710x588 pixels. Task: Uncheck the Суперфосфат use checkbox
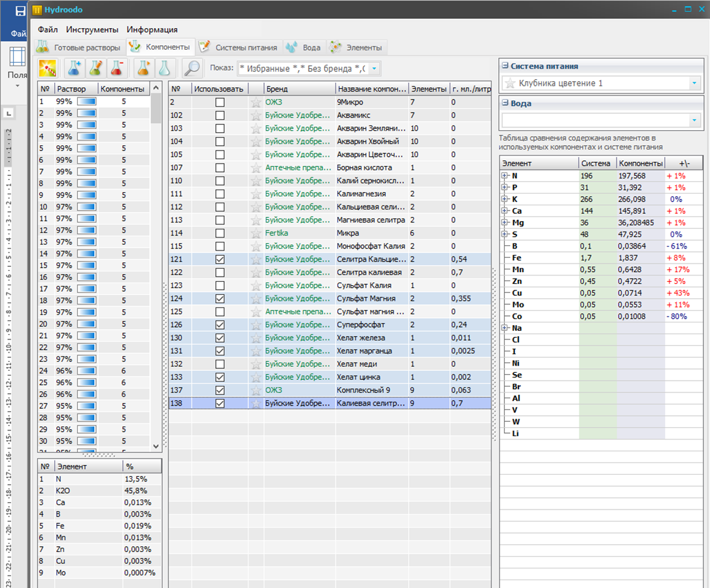pyautogui.click(x=220, y=324)
